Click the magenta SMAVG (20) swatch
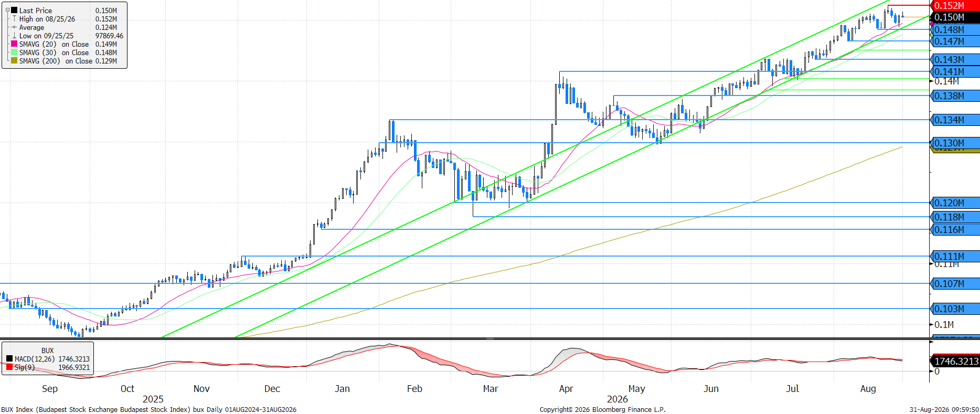 click(14, 44)
